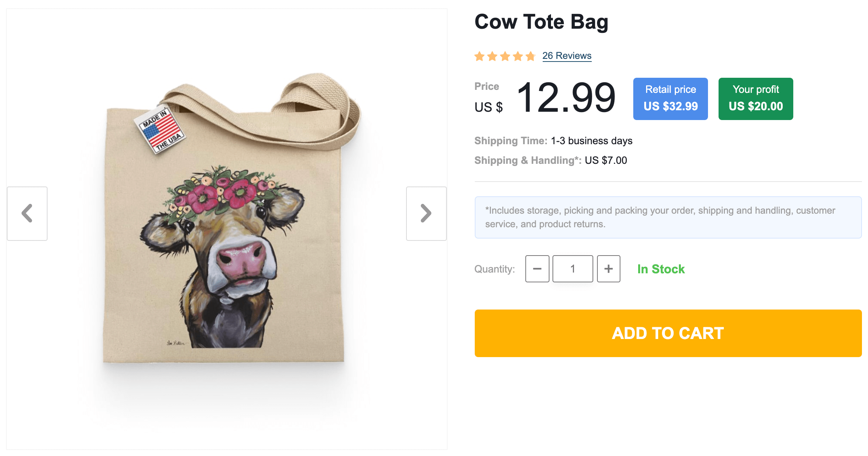Click the fifth rating star
This screenshot has width=868, height=456.
coord(531,57)
